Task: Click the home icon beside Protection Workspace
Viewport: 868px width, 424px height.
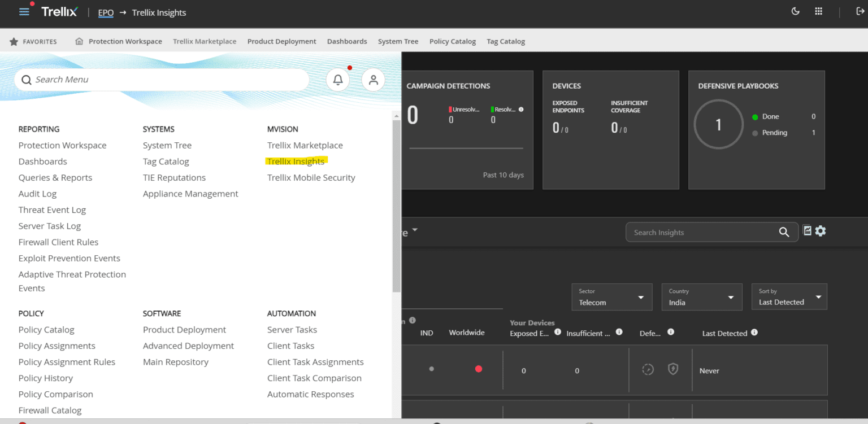Action: pos(79,41)
